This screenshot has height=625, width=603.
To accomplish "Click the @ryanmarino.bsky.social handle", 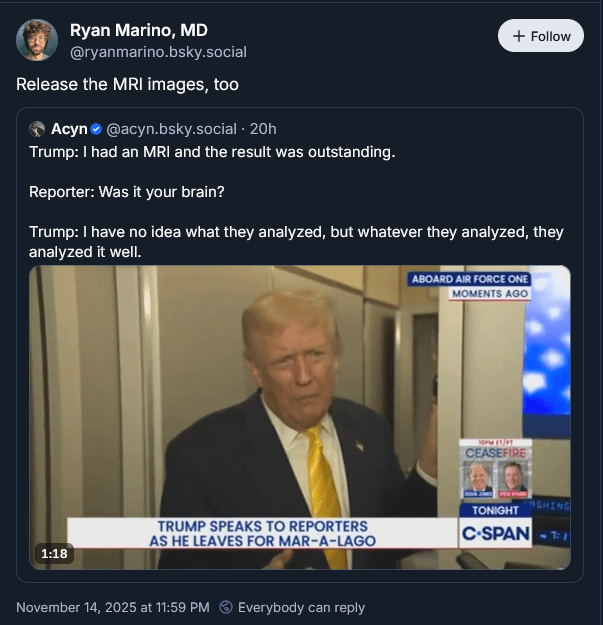I will click(x=158, y=52).
